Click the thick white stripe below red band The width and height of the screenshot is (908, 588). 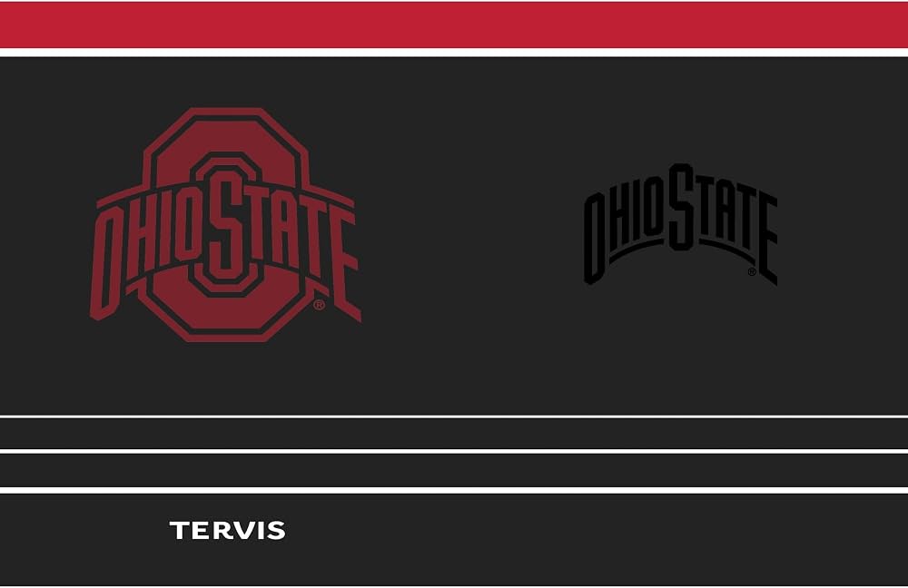[x=454, y=52]
